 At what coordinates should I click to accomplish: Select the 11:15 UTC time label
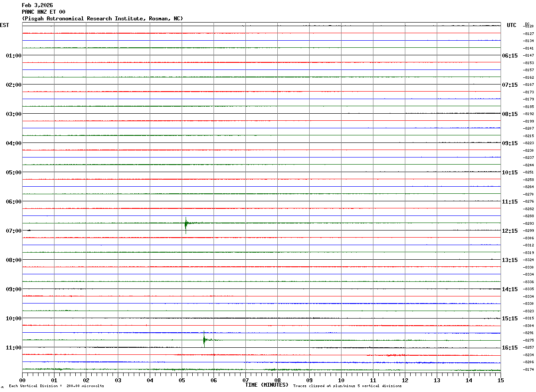(509, 202)
